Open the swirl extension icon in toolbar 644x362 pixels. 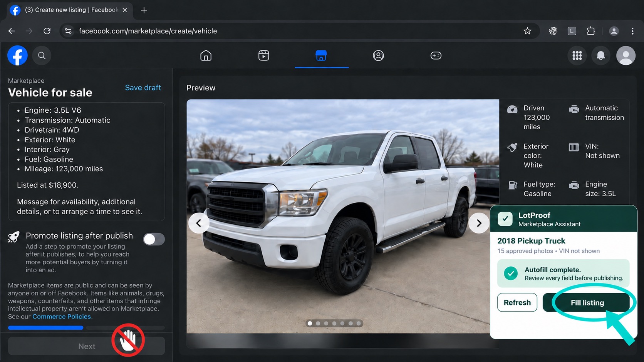553,31
